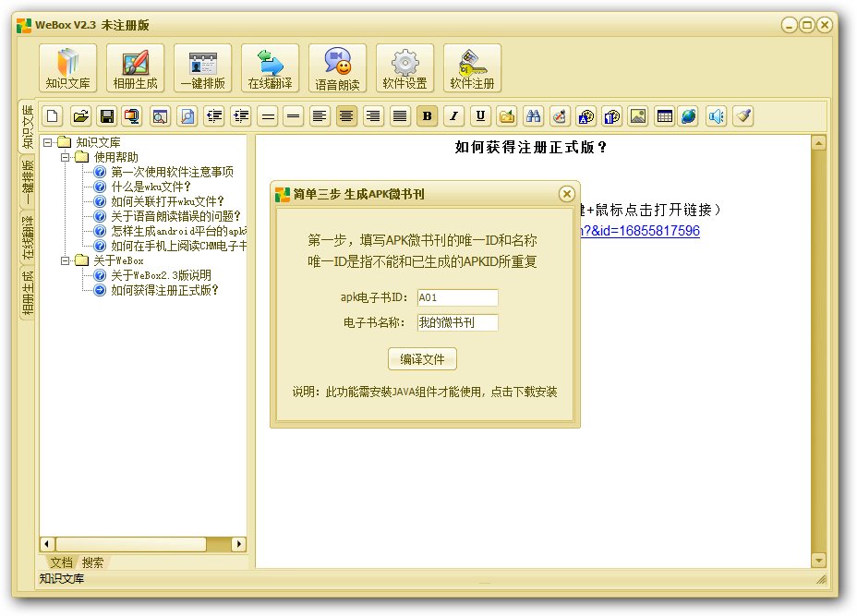Open 关于语音朗读错误的问题? tree item
This screenshot has width=857, height=616.
176,216
